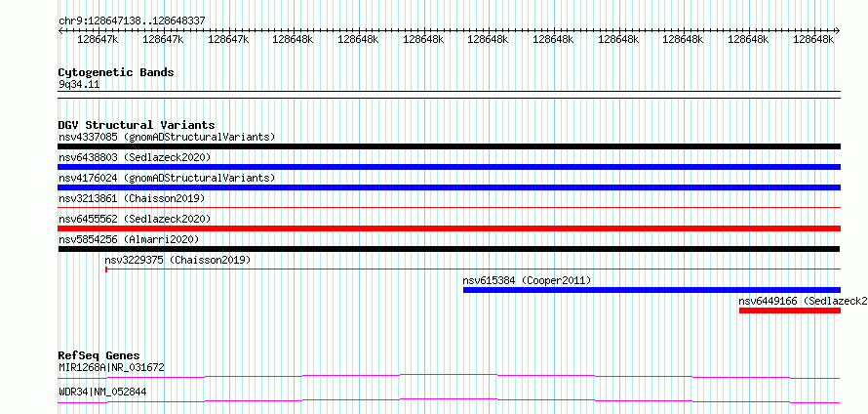Select the blue bar under nsv4176024
This screenshot has width=868, height=414.
(x=449, y=187)
